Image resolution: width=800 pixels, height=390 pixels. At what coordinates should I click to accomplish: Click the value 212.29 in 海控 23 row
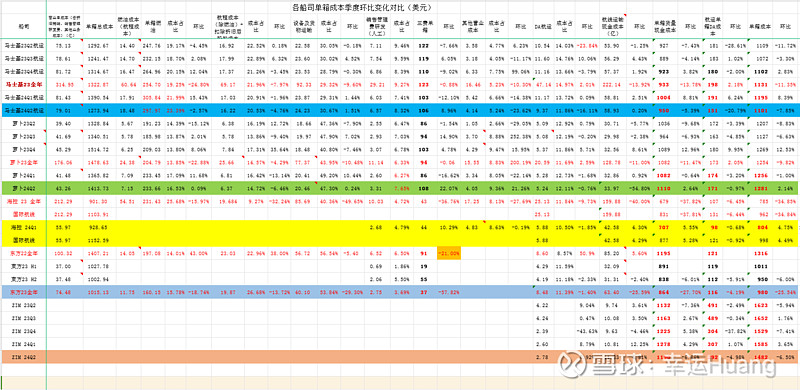click(64, 201)
